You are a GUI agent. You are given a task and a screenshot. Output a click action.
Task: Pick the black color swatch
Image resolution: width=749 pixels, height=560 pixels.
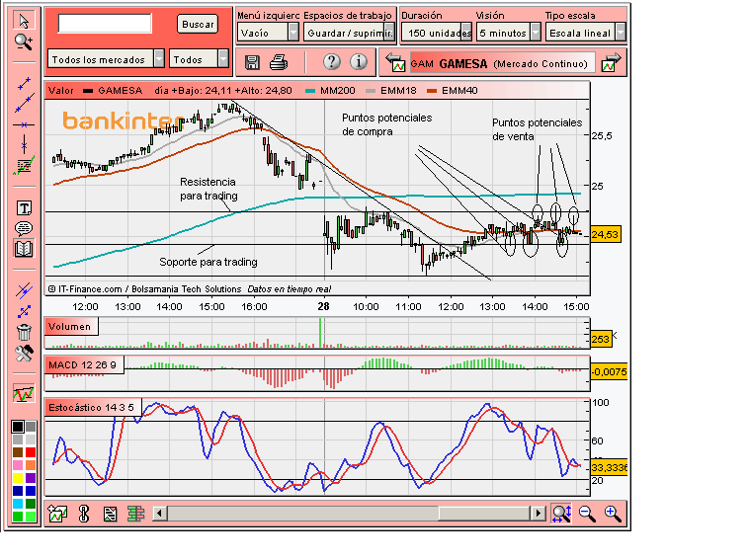click(x=18, y=427)
